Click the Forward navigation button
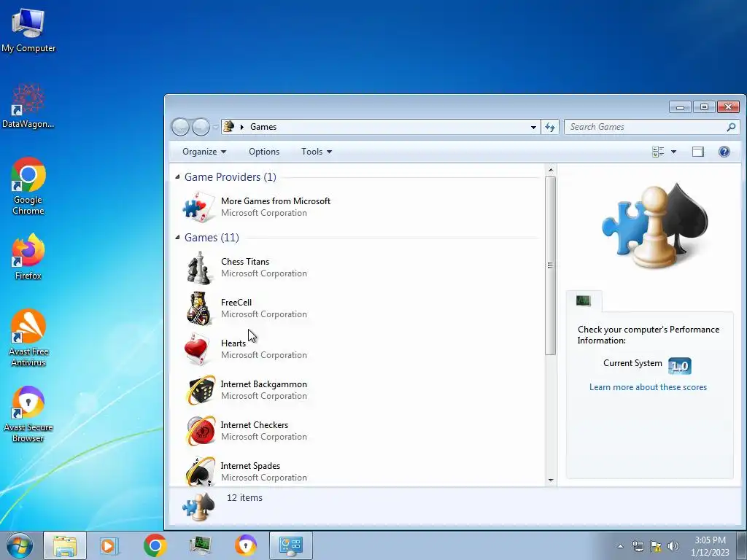The width and height of the screenshot is (747, 560). [201, 127]
